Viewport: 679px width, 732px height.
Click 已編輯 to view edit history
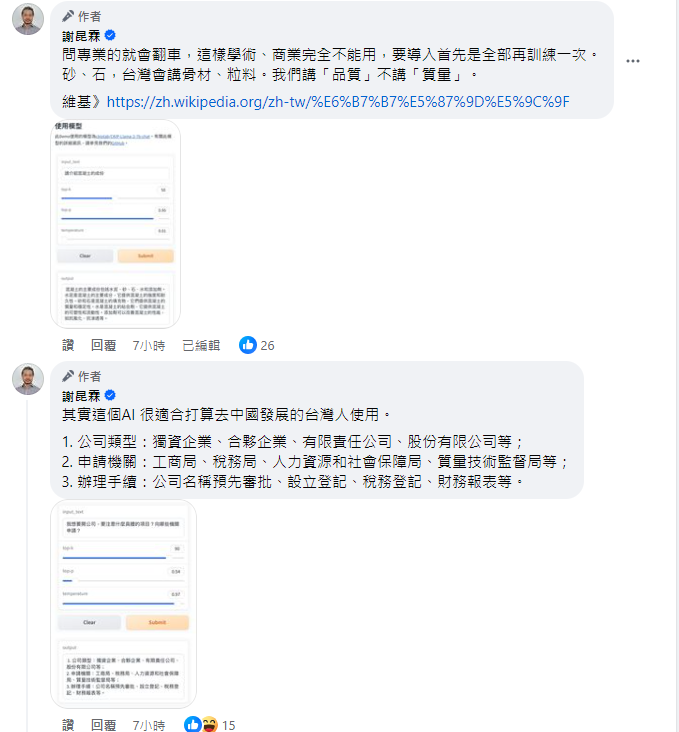click(x=201, y=345)
